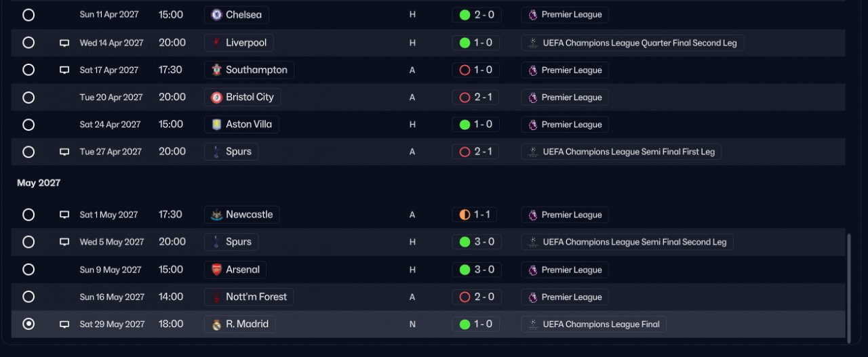Click the vertical scrollbar on the right
Image resolution: width=868 pixels, height=357 pixels.
coord(848,287)
